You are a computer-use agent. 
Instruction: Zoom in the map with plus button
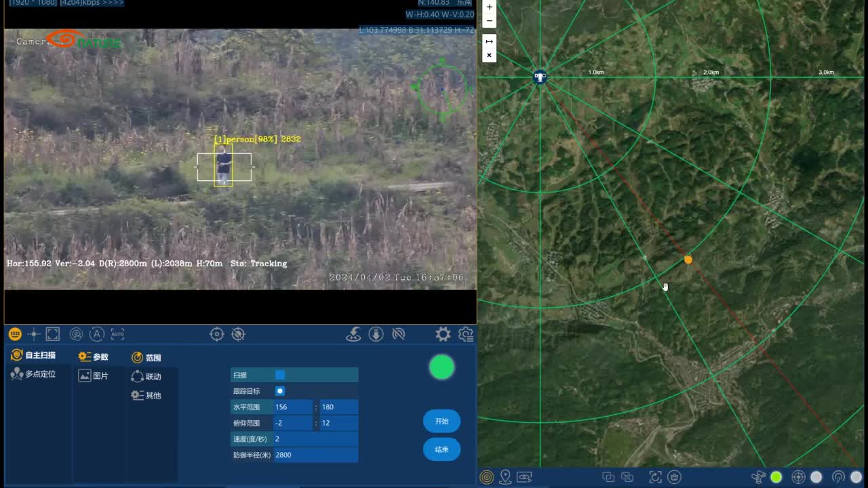pyautogui.click(x=489, y=7)
